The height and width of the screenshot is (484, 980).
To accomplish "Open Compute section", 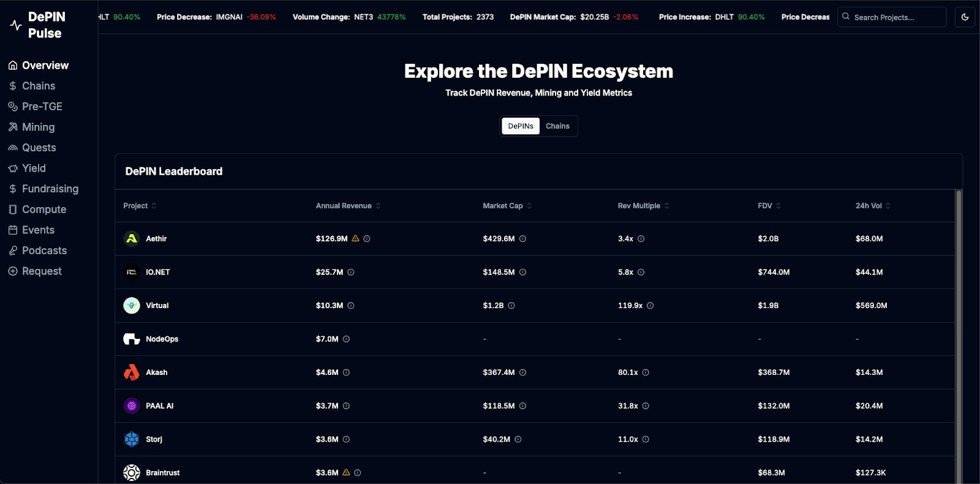I will point(37,210).
